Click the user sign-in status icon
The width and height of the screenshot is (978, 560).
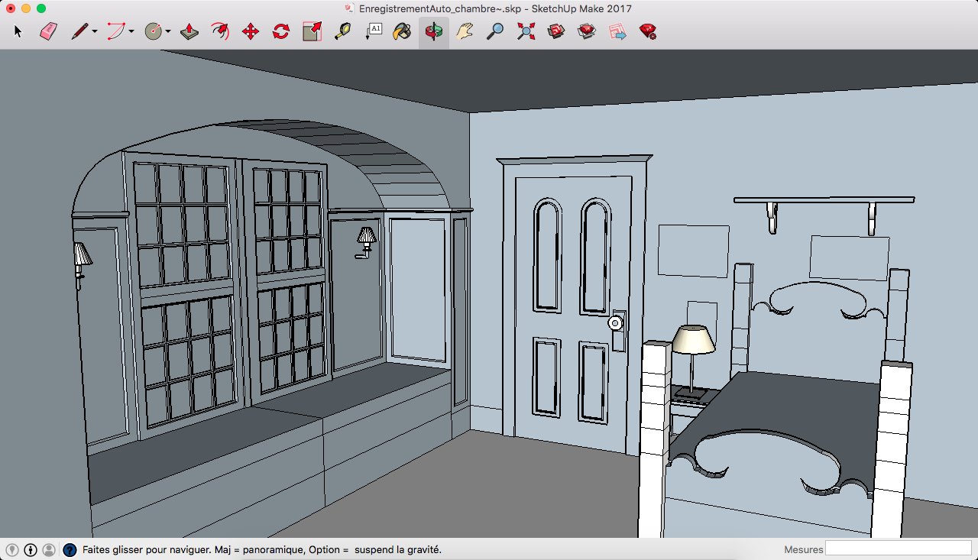pyautogui.click(x=49, y=549)
